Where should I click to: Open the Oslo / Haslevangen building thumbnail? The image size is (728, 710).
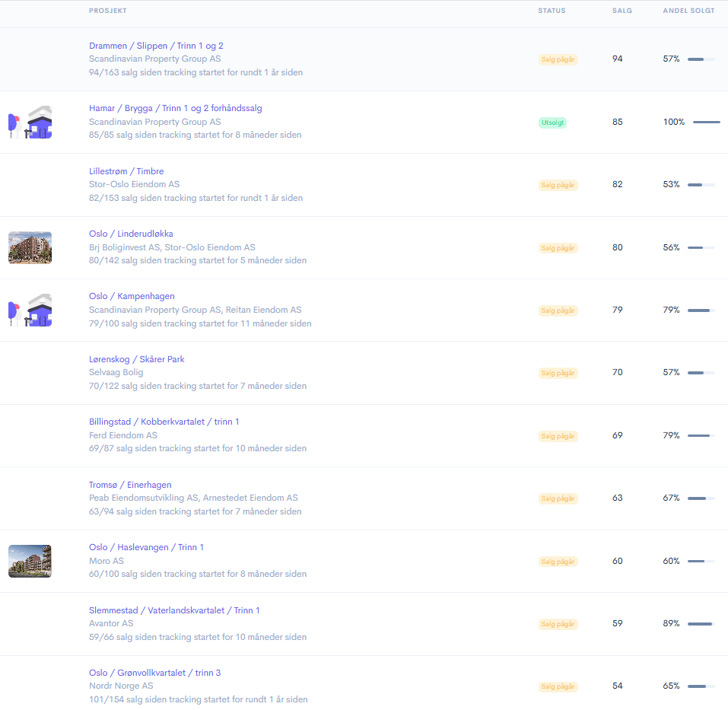click(x=30, y=561)
